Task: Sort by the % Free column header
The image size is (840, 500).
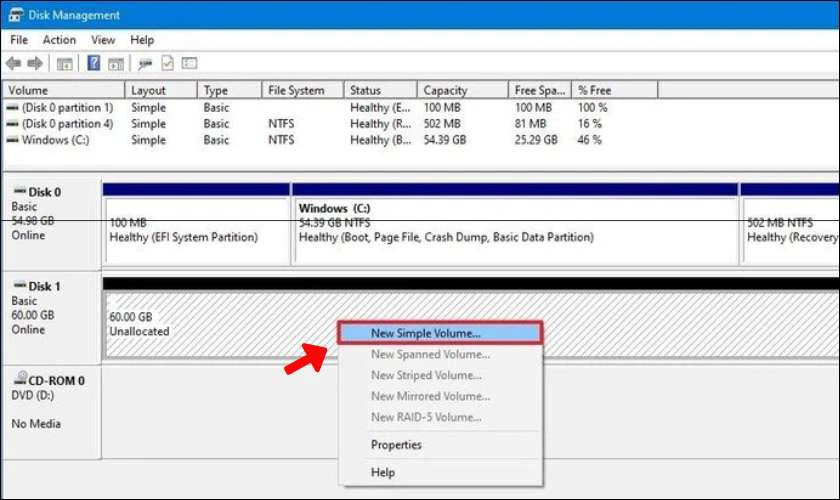Action: [614, 90]
